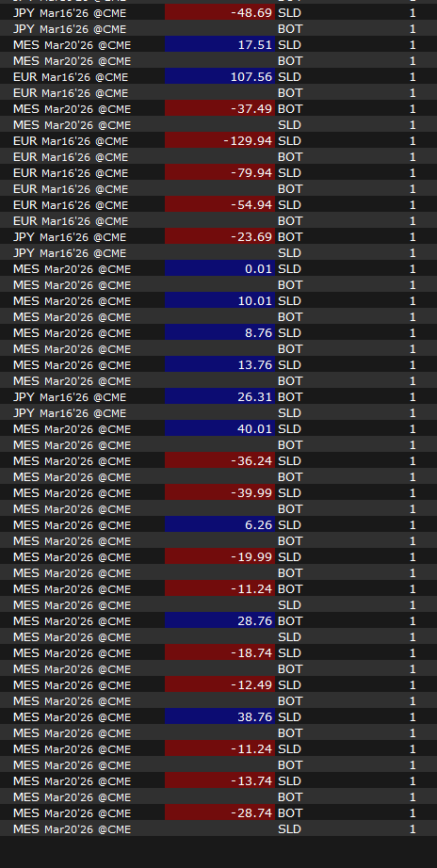Click BOT action in the -28.74 row
Image resolution: width=437 pixels, height=868 pixels.
click(290, 813)
